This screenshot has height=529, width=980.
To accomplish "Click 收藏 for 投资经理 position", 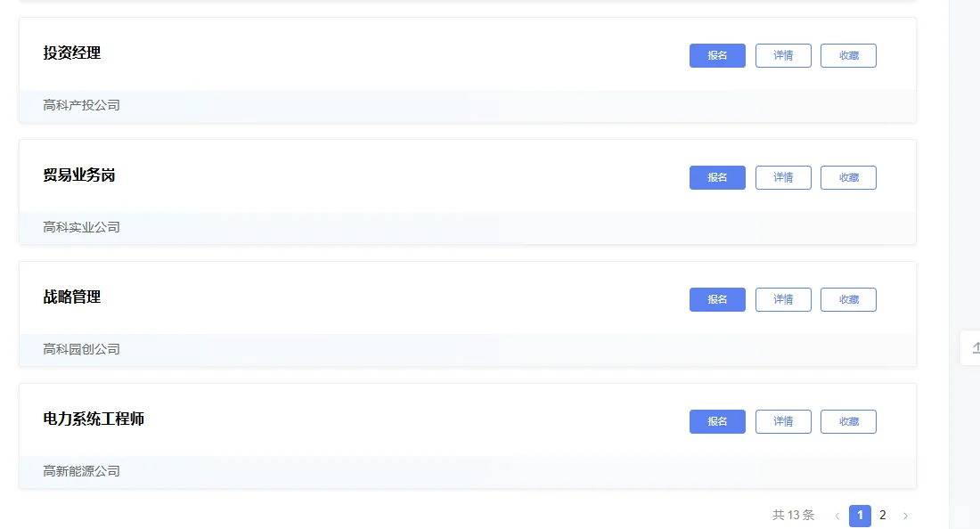I will pyautogui.click(x=848, y=55).
